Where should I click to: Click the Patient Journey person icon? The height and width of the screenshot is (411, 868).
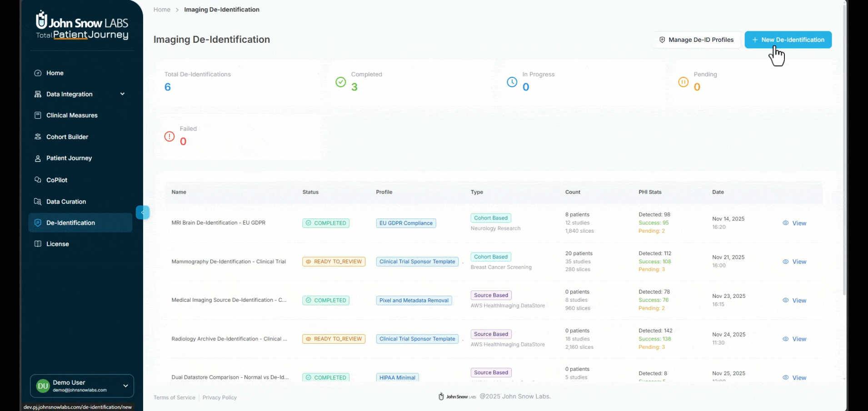pyautogui.click(x=38, y=159)
